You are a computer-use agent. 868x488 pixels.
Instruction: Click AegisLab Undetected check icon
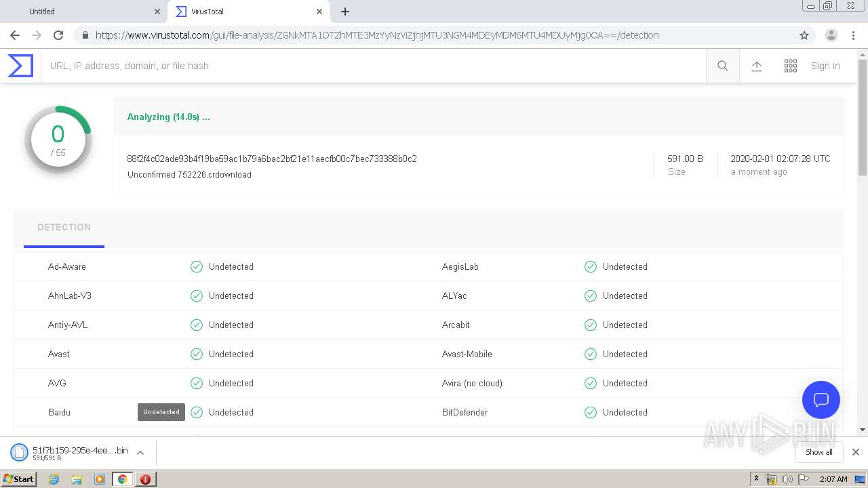(591, 267)
